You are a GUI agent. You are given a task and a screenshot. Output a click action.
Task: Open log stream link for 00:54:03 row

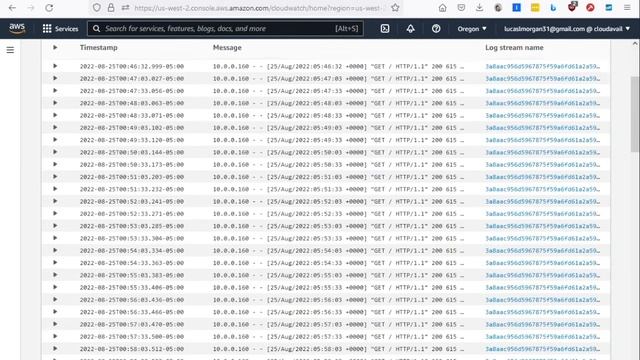click(x=542, y=251)
